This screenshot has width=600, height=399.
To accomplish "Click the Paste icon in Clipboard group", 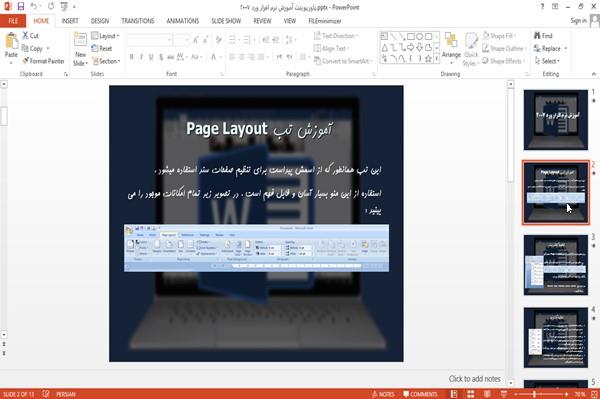I will click(x=11, y=41).
